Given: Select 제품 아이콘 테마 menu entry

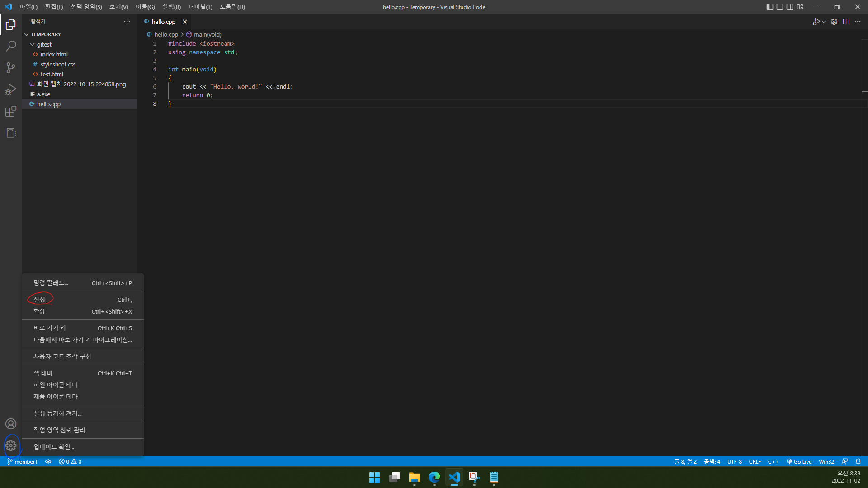Looking at the screenshot, I should click(83, 397).
